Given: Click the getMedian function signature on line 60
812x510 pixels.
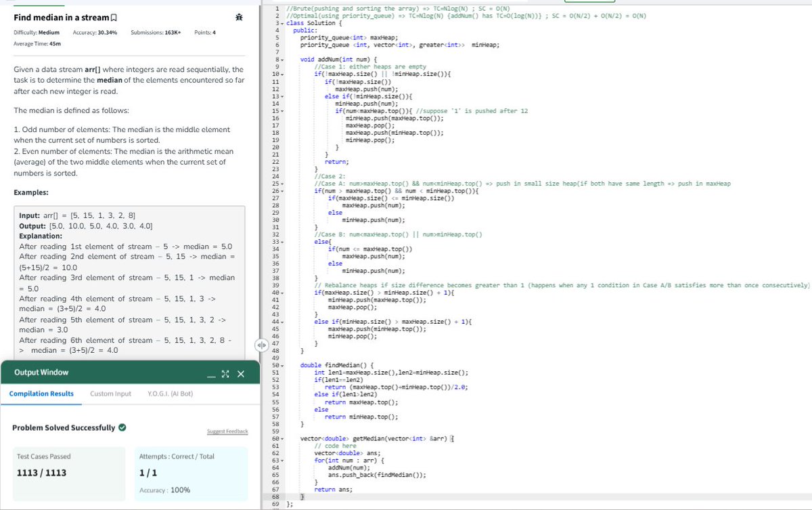Looking at the screenshot, I should [x=376, y=438].
